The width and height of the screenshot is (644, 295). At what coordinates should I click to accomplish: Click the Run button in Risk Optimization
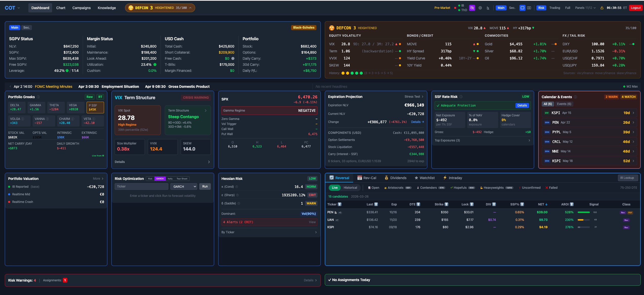click(x=205, y=186)
